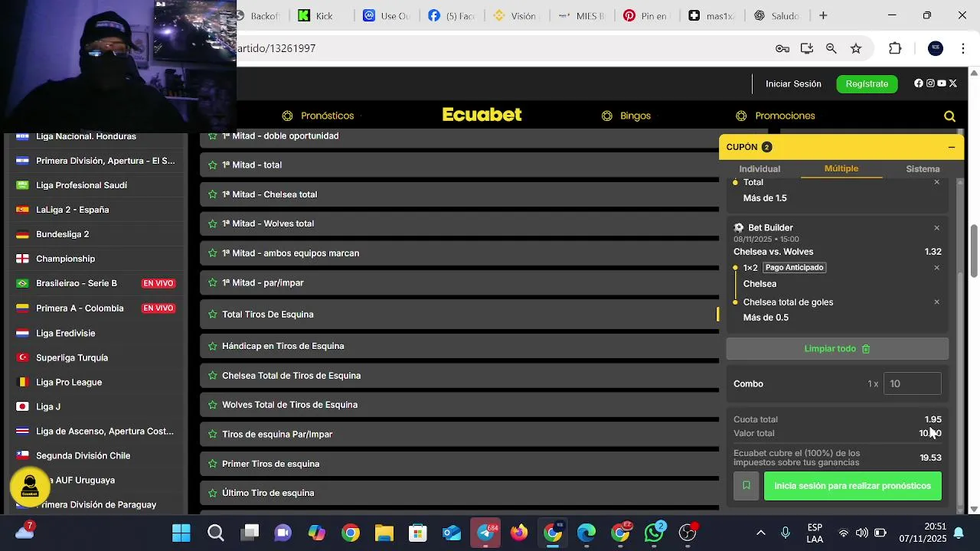Expand 'Tiros de esquina Par/Impar' market
980x551 pixels.
click(459, 434)
